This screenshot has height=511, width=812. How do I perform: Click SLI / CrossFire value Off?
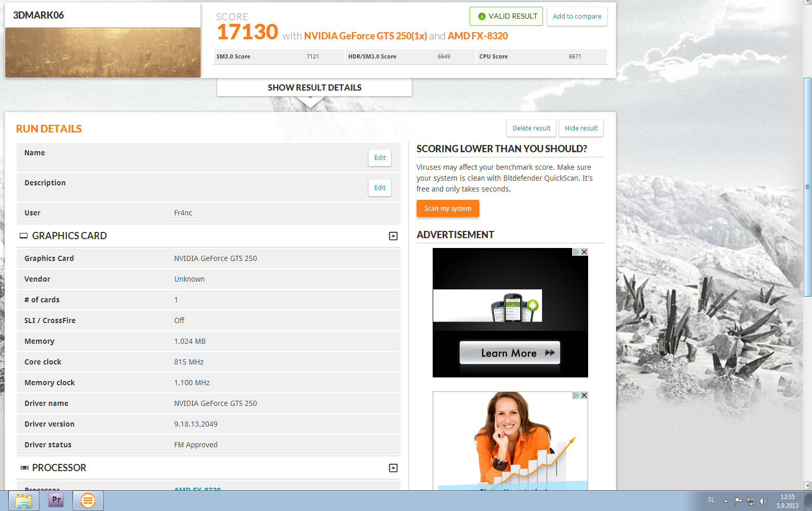179,320
